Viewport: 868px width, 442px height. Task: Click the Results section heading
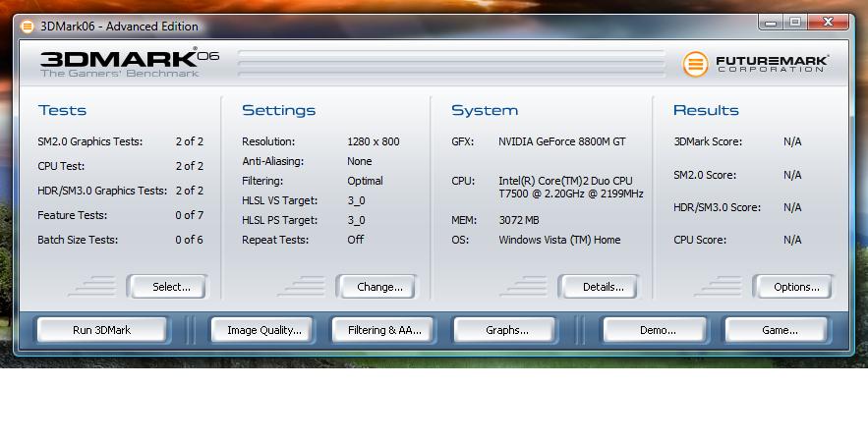point(706,110)
